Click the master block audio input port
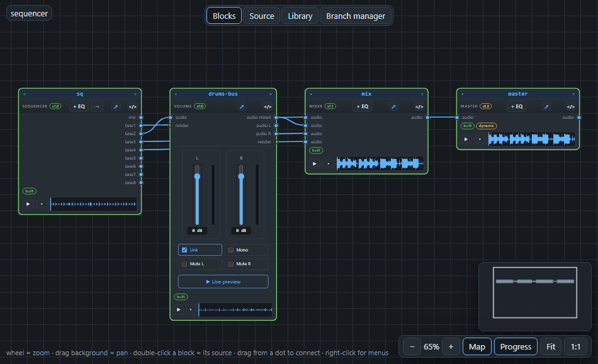 457,118
